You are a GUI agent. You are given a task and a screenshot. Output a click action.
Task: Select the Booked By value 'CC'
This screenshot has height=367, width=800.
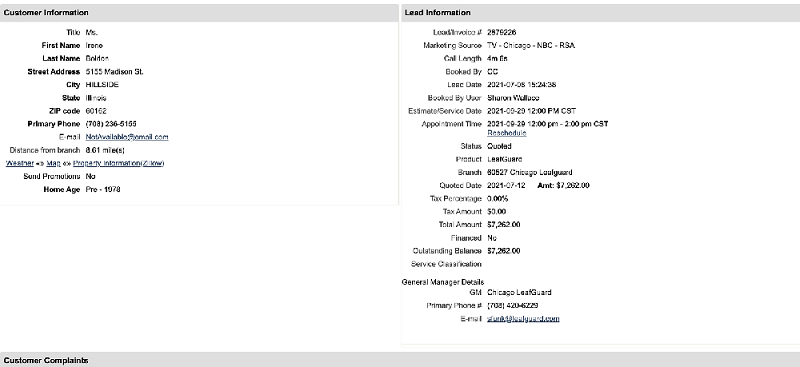click(x=492, y=72)
